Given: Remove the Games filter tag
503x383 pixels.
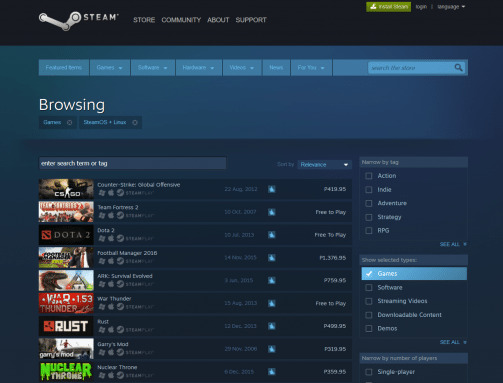Looking at the screenshot, I should (69, 123).
